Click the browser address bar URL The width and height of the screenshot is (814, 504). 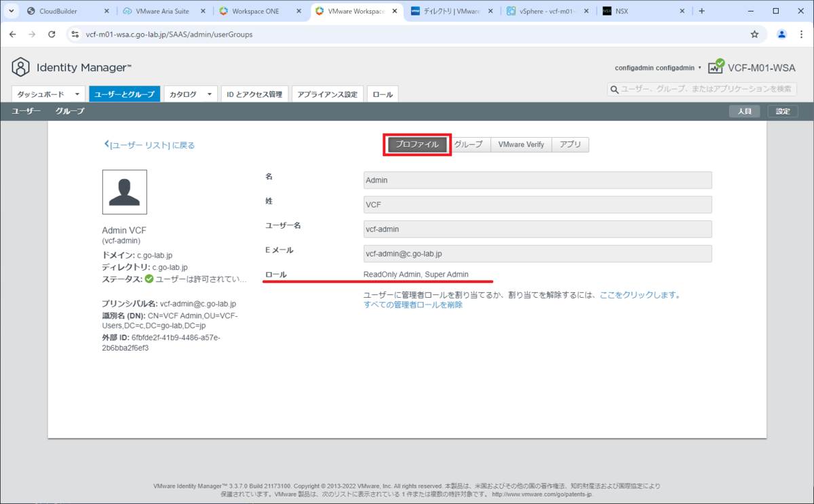[x=169, y=34]
